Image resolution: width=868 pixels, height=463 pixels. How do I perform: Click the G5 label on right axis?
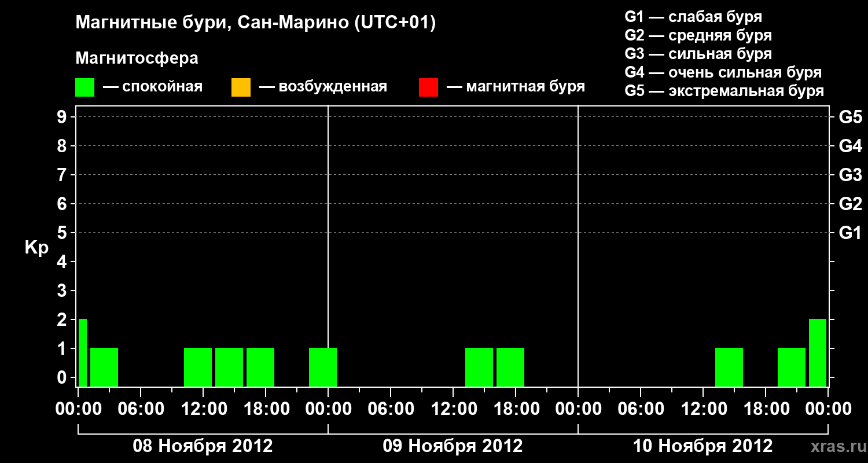[851, 117]
